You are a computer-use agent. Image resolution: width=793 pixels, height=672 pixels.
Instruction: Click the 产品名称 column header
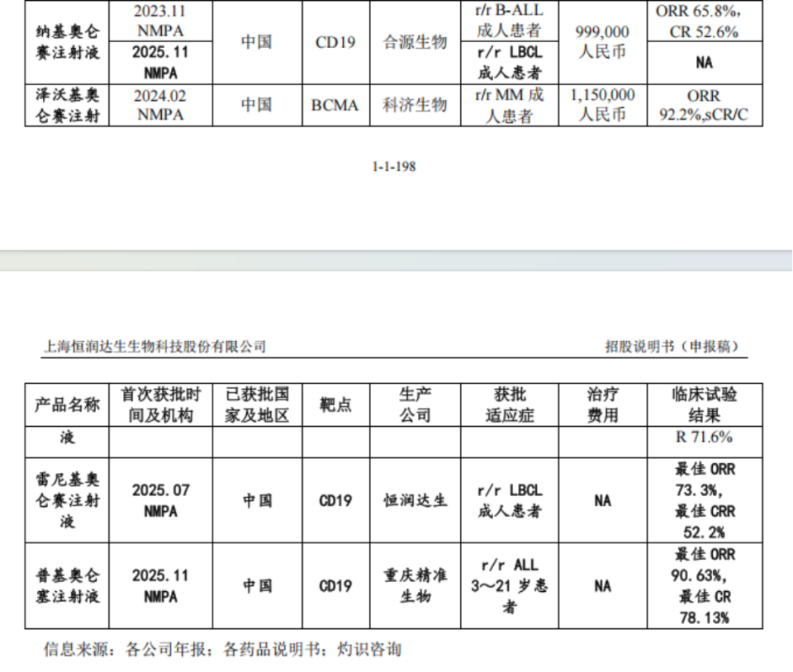pos(67,405)
